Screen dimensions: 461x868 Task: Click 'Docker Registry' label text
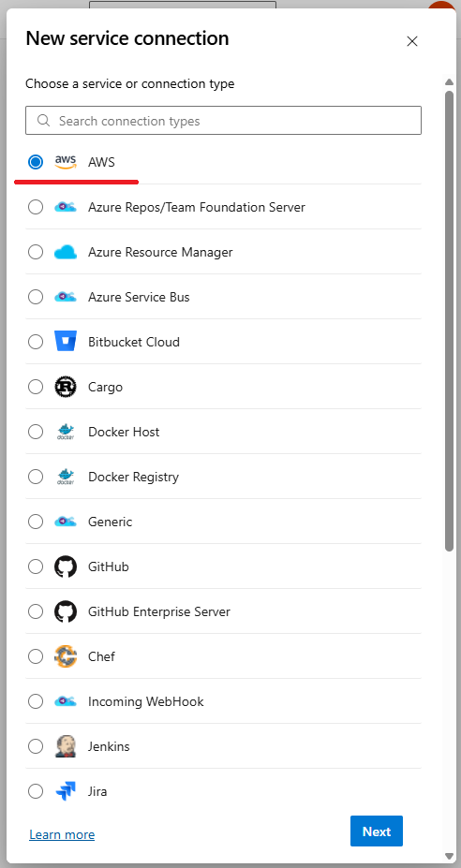(x=133, y=477)
